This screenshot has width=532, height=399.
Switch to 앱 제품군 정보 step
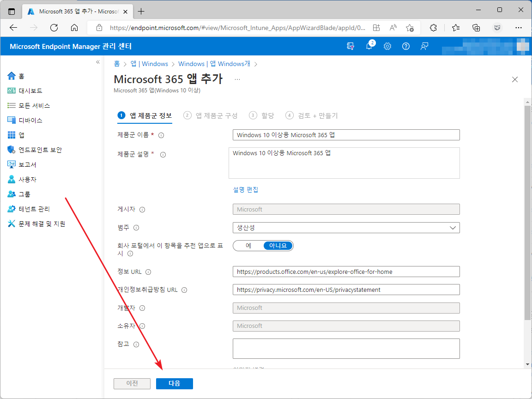point(145,116)
